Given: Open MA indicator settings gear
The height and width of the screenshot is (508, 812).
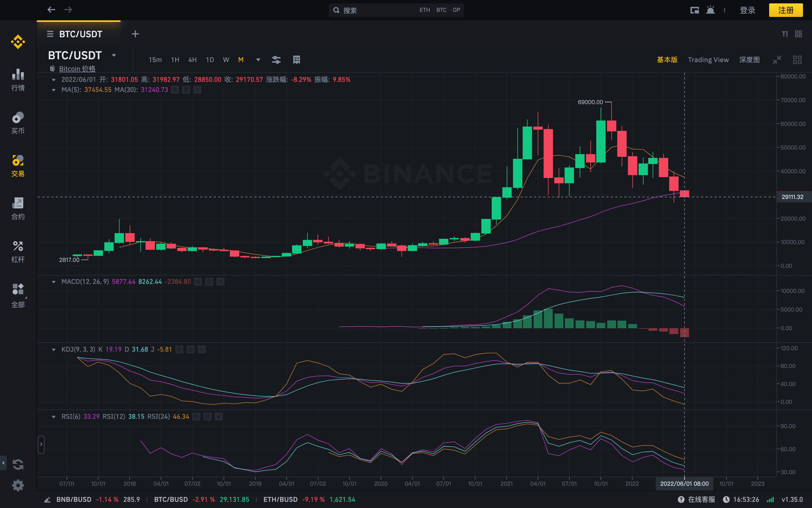Looking at the screenshot, I should point(186,90).
